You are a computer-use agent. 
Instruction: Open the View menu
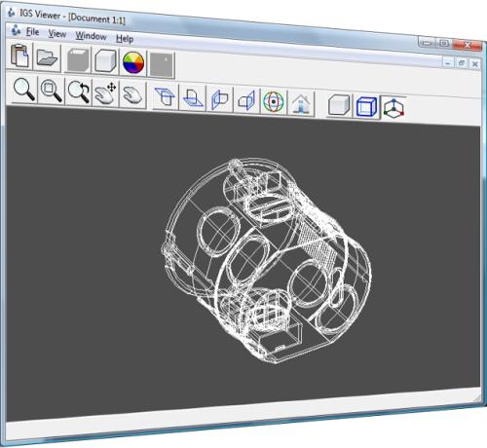[x=57, y=34]
